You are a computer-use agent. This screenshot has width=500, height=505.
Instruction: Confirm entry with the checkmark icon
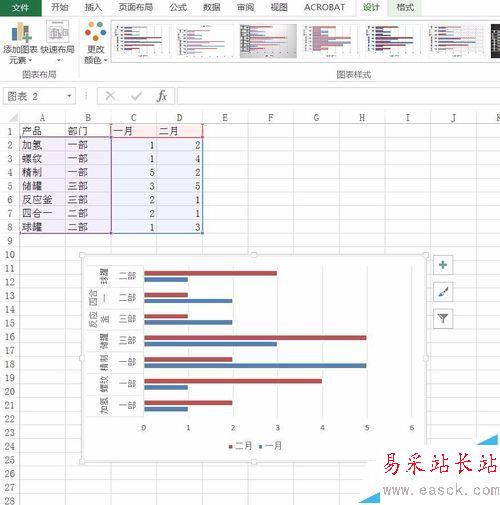tap(136, 96)
